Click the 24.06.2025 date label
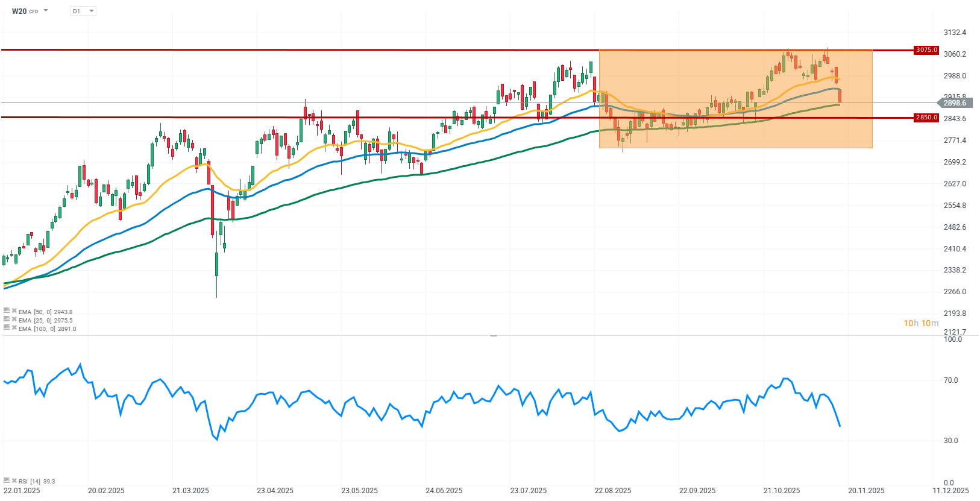 444,490
